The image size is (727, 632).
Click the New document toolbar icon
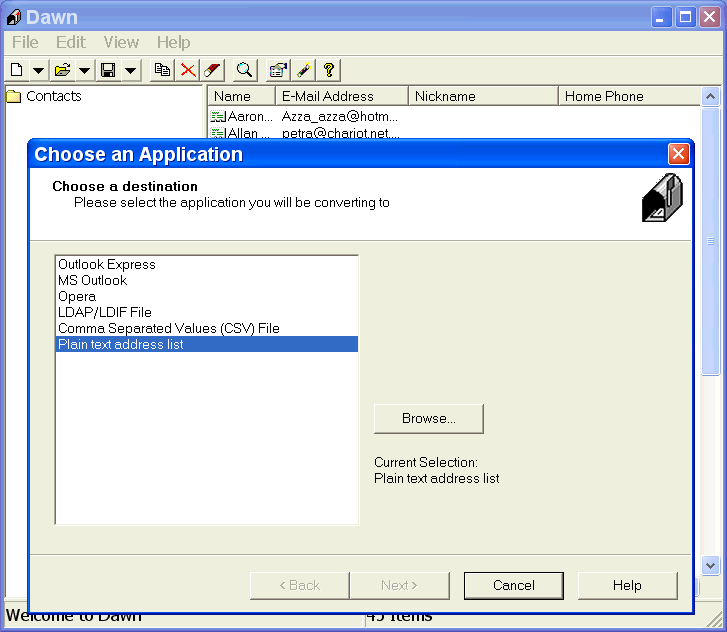[x=17, y=70]
